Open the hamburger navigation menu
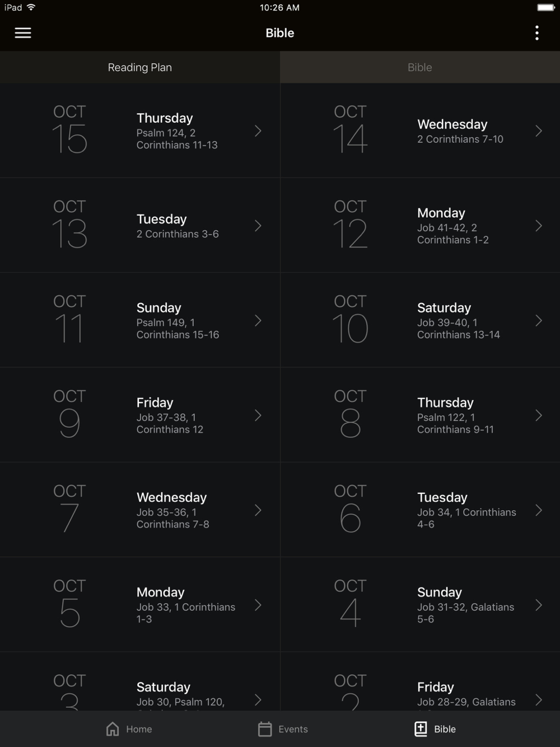The width and height of the screenshot is (560, 747). [x=23, y=33]
